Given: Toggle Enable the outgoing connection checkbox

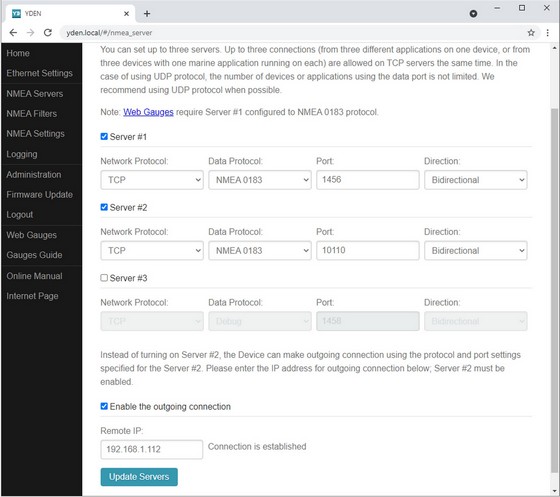Looking at the screenshot, I should (104, 406).
